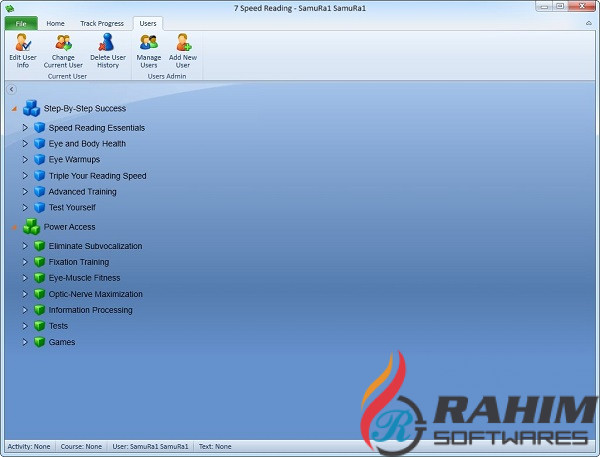The height and width of the screenshot is (457, 600).
Task: Select the Fixation Training label
Action: tap(78, 262)
